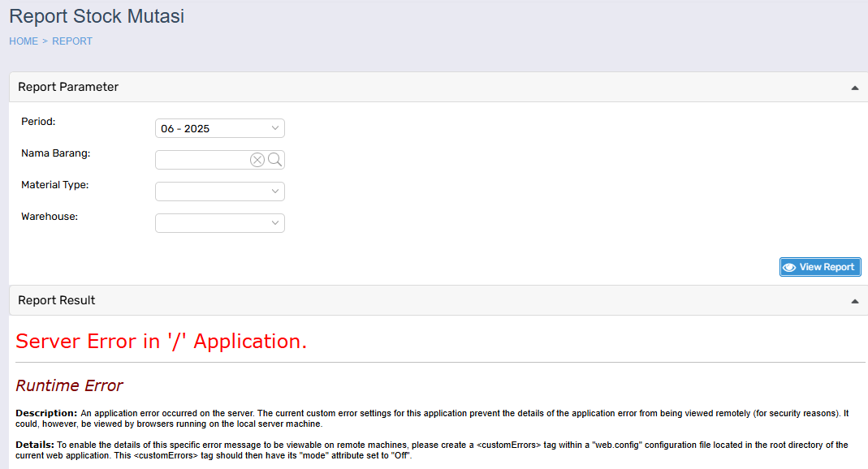Select the red Server Error heading text
868x469 pixels.
tap(162, 342)
